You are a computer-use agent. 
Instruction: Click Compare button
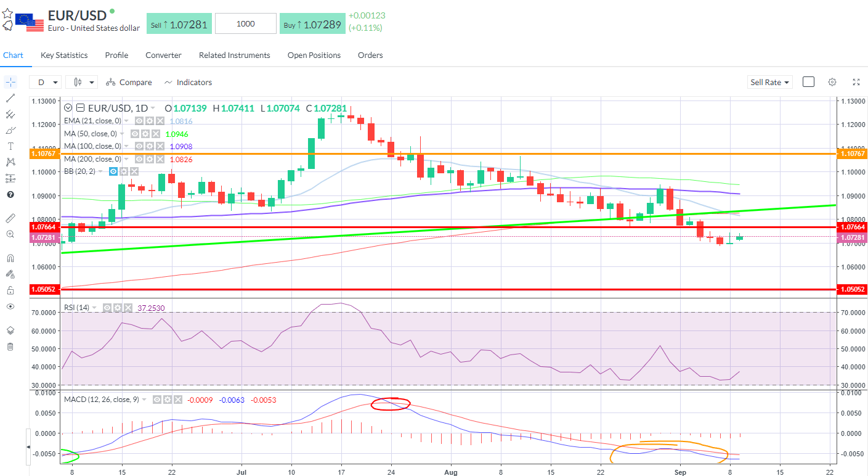coord(129,82)
